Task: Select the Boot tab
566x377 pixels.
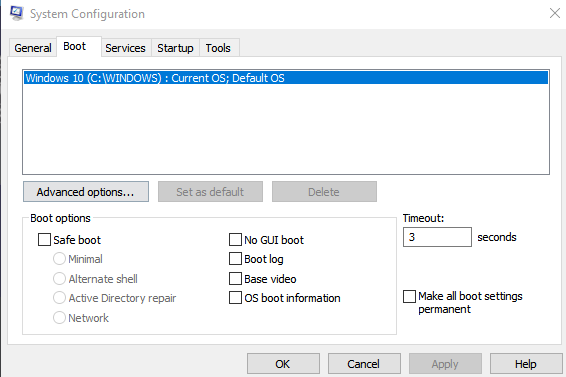Action: (75, 46)
